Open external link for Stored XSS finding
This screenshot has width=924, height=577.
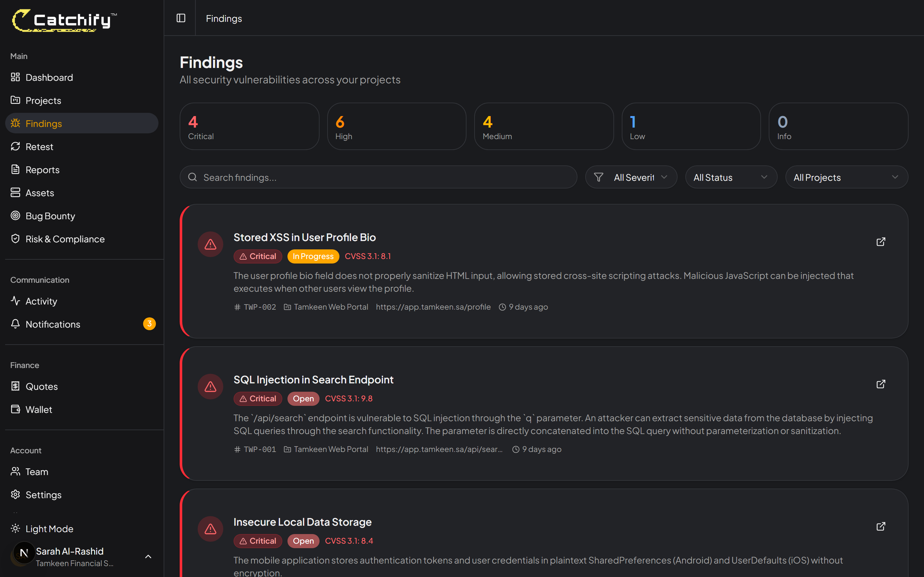pos(880,242)
